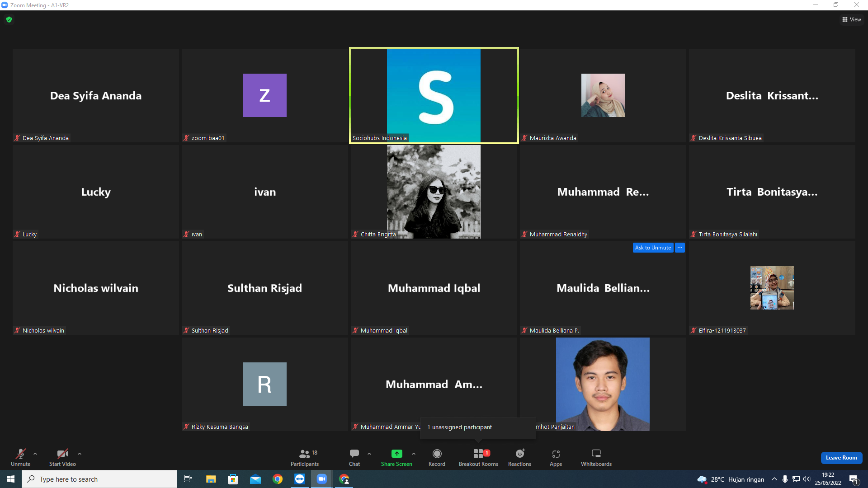Click the Windows taskbar search box
This screenshot has height=488, width=868.
(99, 479)
